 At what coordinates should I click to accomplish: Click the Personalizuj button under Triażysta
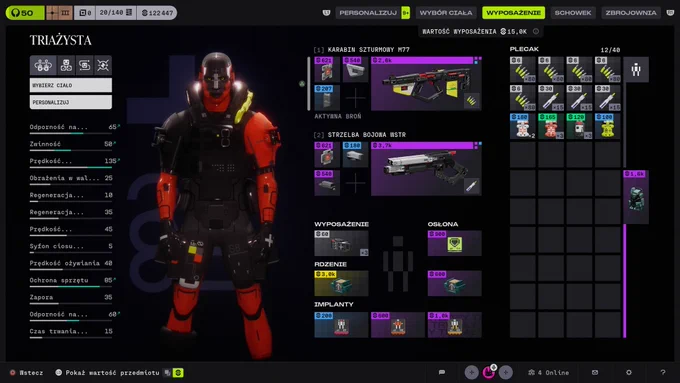(x=71, y=102)
